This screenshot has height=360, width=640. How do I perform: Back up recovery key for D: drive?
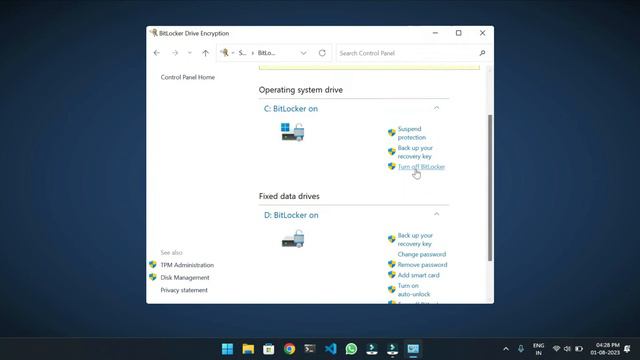click(x=415, y=240)
